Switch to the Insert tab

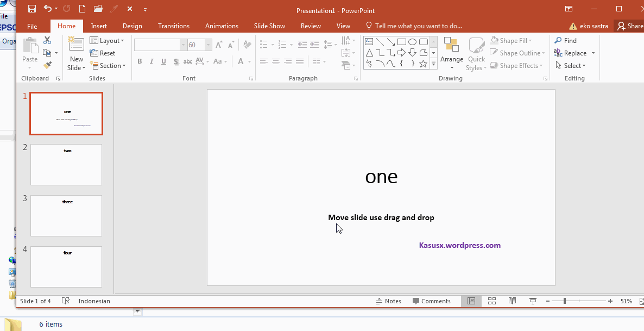[x=99, y=26]
